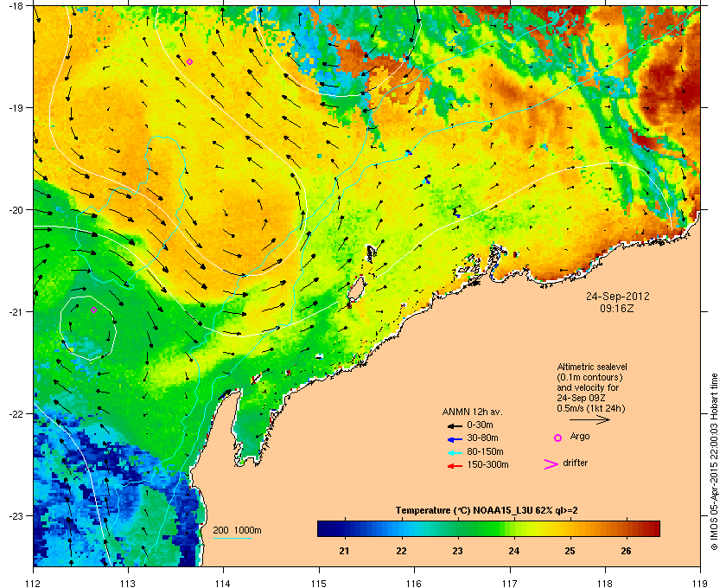Image resolution: width=726 pixels, height=588 pixels.
Task: Click the blue 30-80m arrow legend symbol
Action: tap(455, 438)
